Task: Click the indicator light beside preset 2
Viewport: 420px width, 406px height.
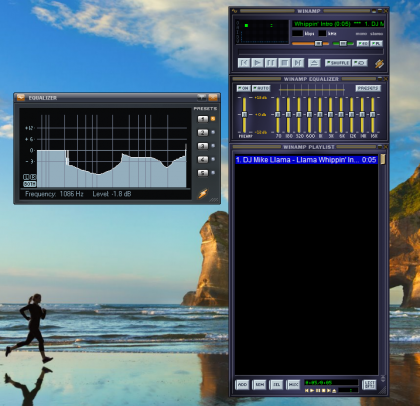Action: (x=213, y=132)
